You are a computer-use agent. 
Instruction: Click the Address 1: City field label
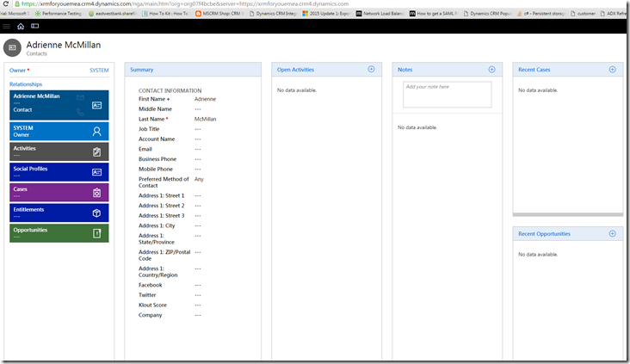tap(157, 225)
